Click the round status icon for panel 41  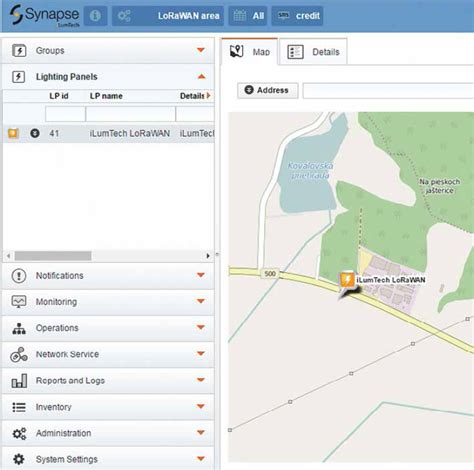click(35, 133)
